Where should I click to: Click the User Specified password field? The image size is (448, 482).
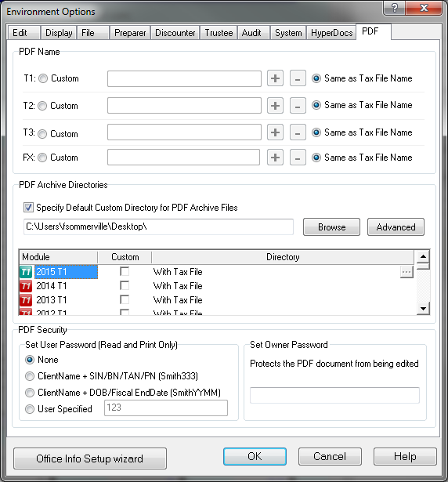pyautogui.click(x=166, y=408)
